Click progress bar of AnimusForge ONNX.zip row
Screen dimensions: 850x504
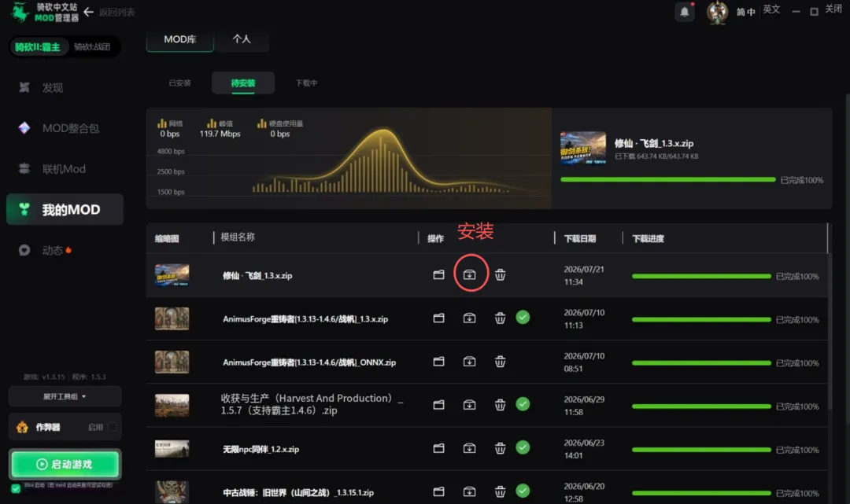point(701,362)
